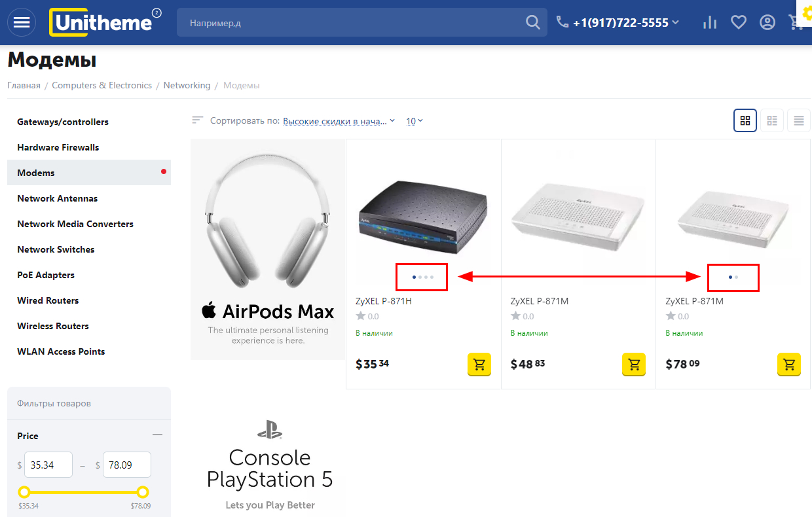Open the hamburger main menu
The width and height of the screenshot is (812, 517).
point(22,22)
